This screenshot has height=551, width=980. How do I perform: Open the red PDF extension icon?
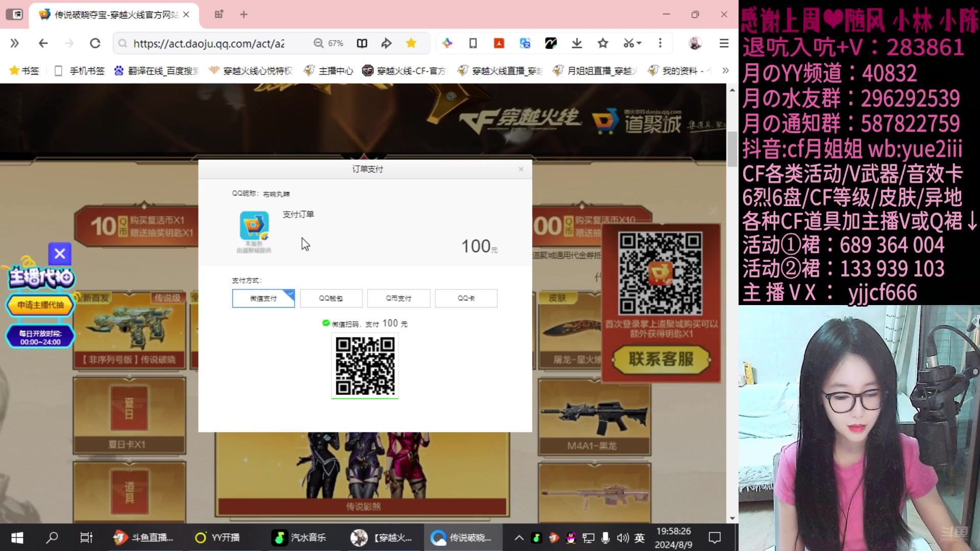(x=499, y=43)
